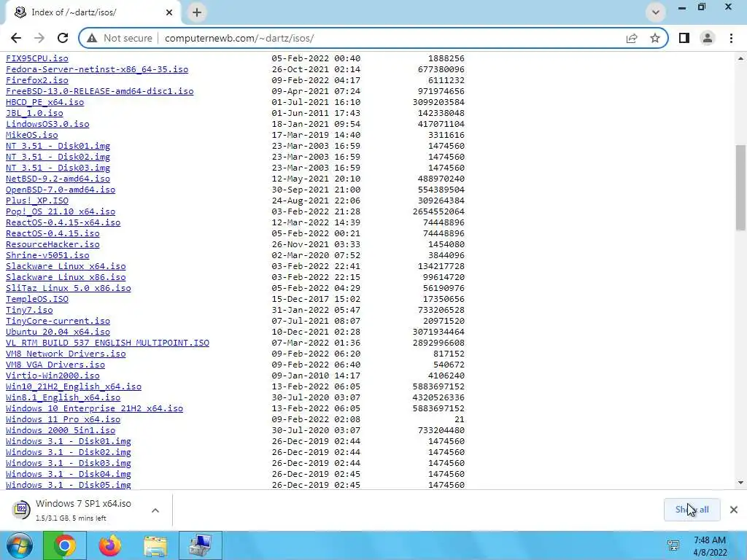Close the Index of /~dartz/isos/ tab

[169, 12]
